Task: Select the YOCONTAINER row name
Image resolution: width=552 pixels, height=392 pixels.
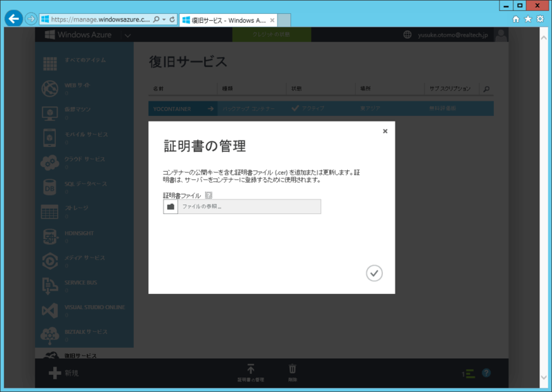Action: pyautogui.click(x=172, y=109)
